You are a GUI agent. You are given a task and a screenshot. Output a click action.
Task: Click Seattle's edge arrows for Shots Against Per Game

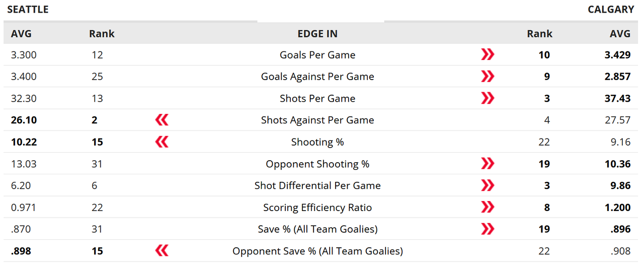click(162, 119)
